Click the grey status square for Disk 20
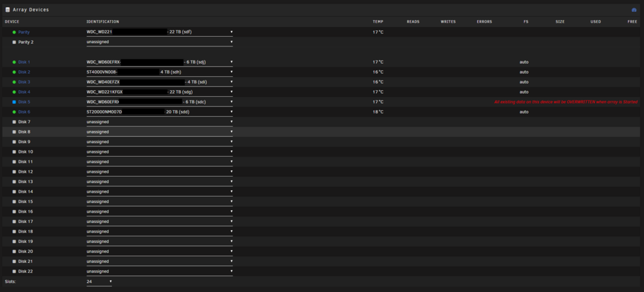 pyautogui.click(x=14, y=251)
